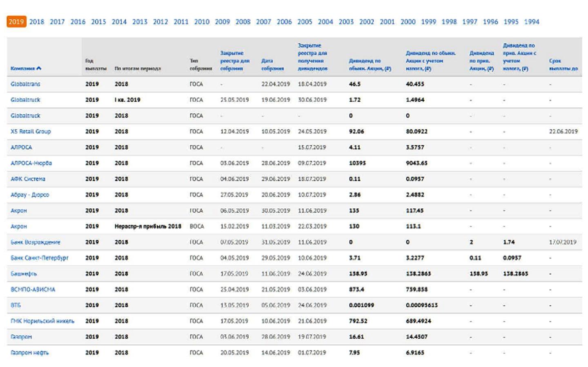Select Нераспр-я прибыль 2018 period cell
Image resolution: width=588 pixels, height=367 pixels.
[x=148, y=226]
